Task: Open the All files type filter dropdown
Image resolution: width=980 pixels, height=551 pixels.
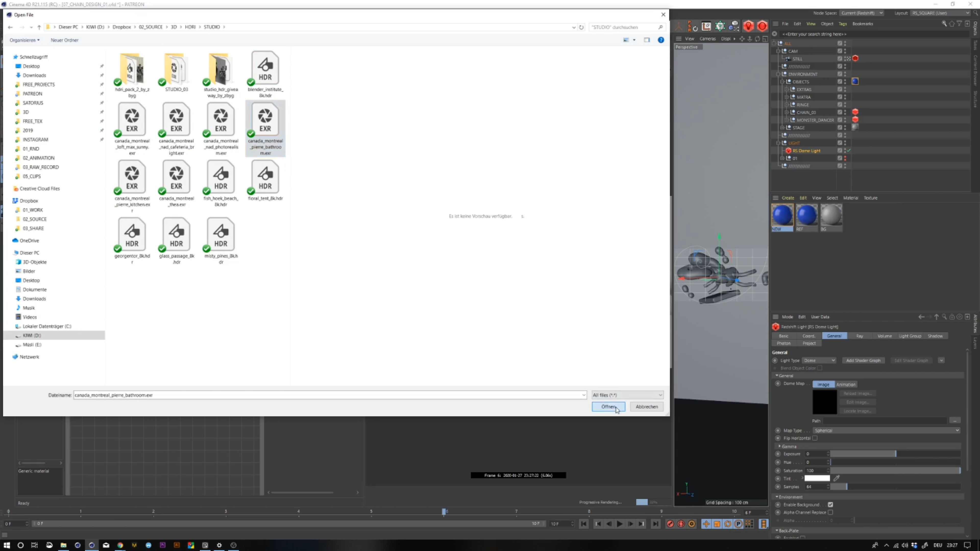Action: tap(627, 395)
